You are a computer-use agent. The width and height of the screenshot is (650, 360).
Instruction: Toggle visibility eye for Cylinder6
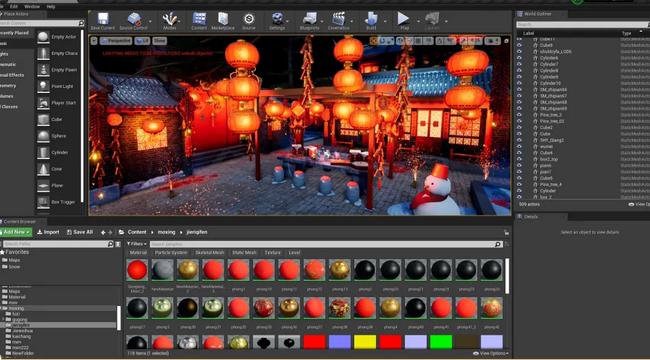point(519,58)
